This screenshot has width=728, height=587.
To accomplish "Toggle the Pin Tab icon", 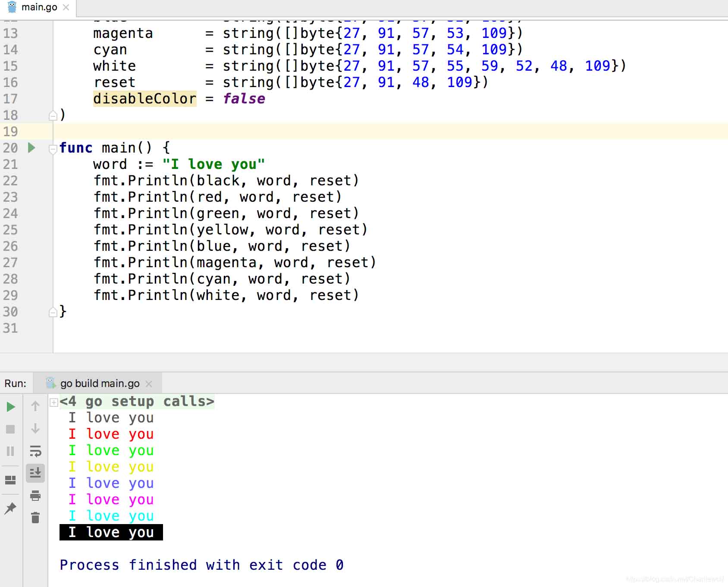I will pyautogui.click(x=11, y=508).
